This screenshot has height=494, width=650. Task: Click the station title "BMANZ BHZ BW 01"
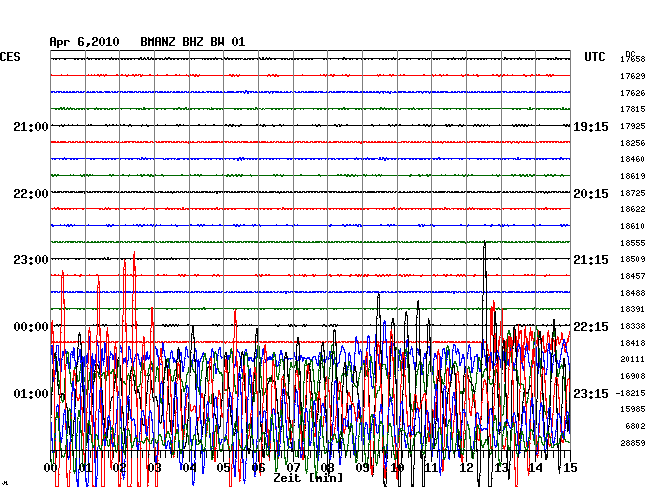pos(192,42)
